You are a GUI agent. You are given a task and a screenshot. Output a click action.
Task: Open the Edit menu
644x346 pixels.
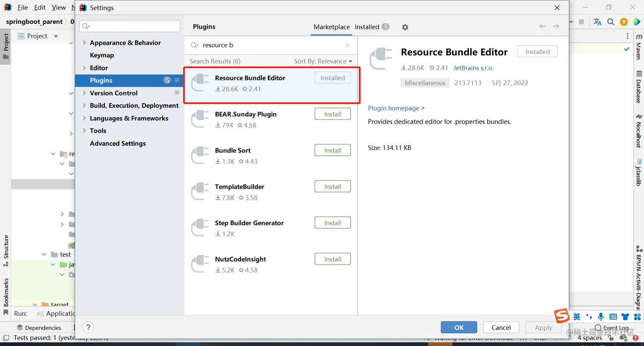point(40,8)
